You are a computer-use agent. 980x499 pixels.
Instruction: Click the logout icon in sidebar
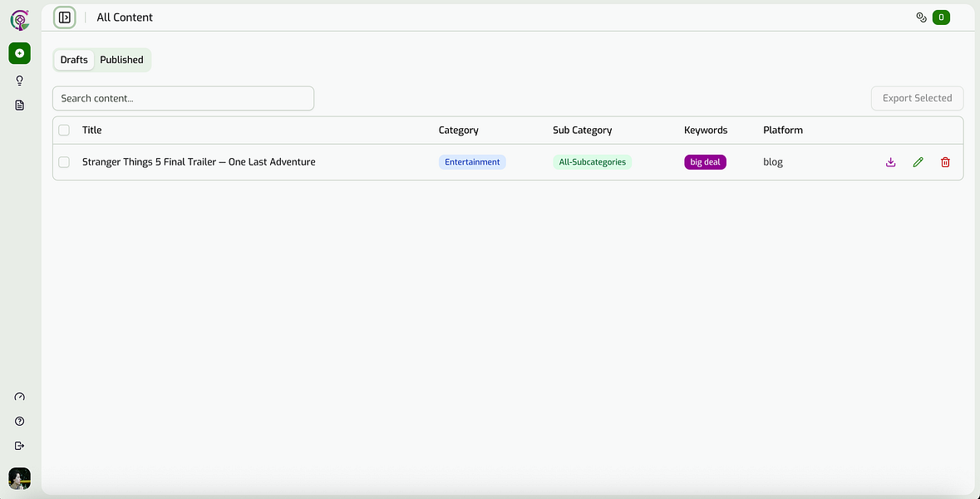tap(19, 445)
